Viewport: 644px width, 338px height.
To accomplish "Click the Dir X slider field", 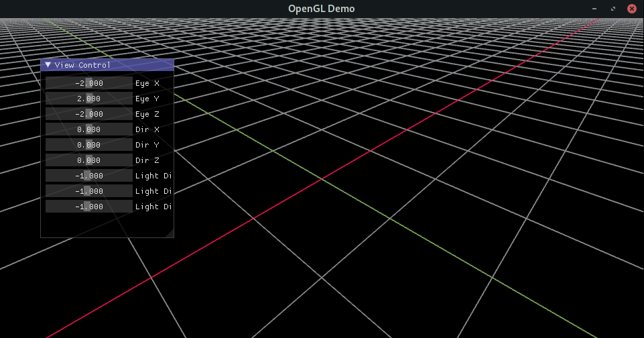I will pos(89,129).
